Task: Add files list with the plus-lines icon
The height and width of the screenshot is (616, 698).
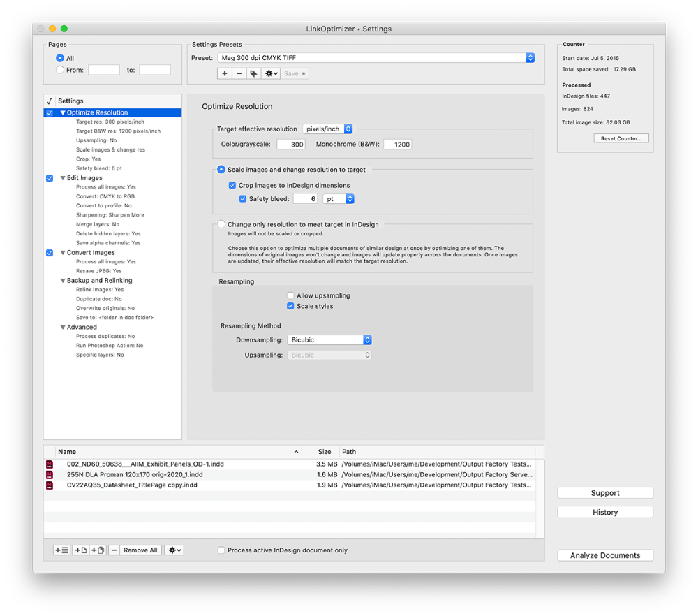Action: (x=61, y=550)
